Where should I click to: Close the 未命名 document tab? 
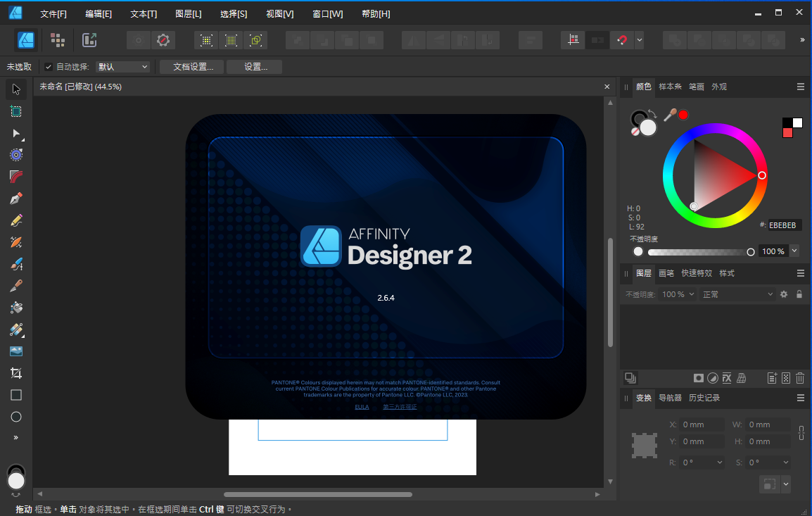point(607,87)
